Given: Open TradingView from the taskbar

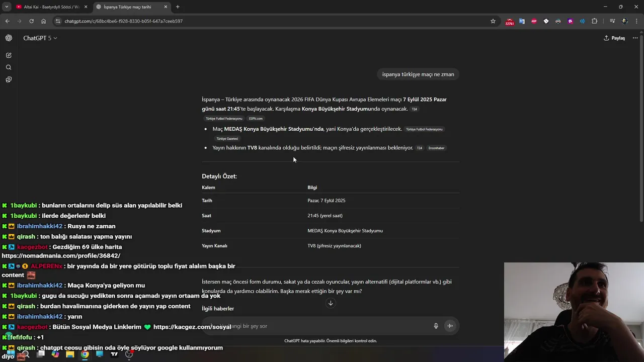Looking at the screenshot, I should point(114,354).
